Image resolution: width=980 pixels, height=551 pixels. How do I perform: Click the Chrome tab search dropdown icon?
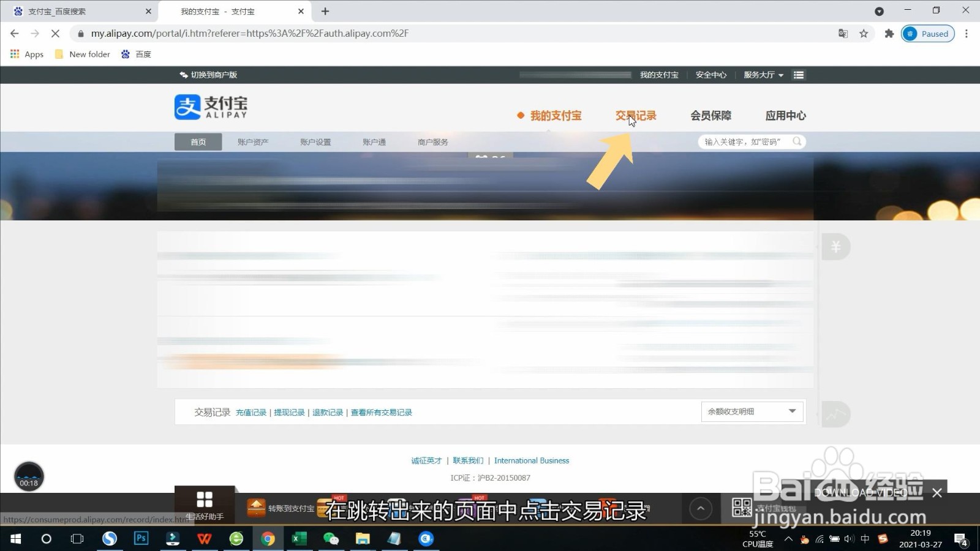pyautogui.click(x=879, y=11)
